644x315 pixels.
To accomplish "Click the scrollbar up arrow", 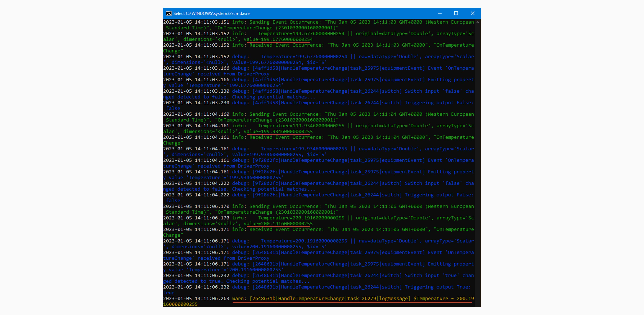I will pos(478,22).
